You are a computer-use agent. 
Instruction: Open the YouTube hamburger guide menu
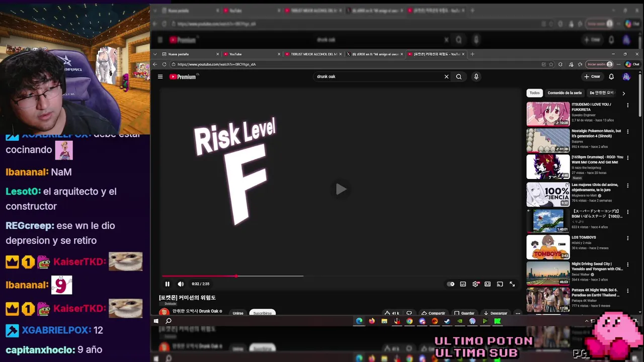coord(160,76)
